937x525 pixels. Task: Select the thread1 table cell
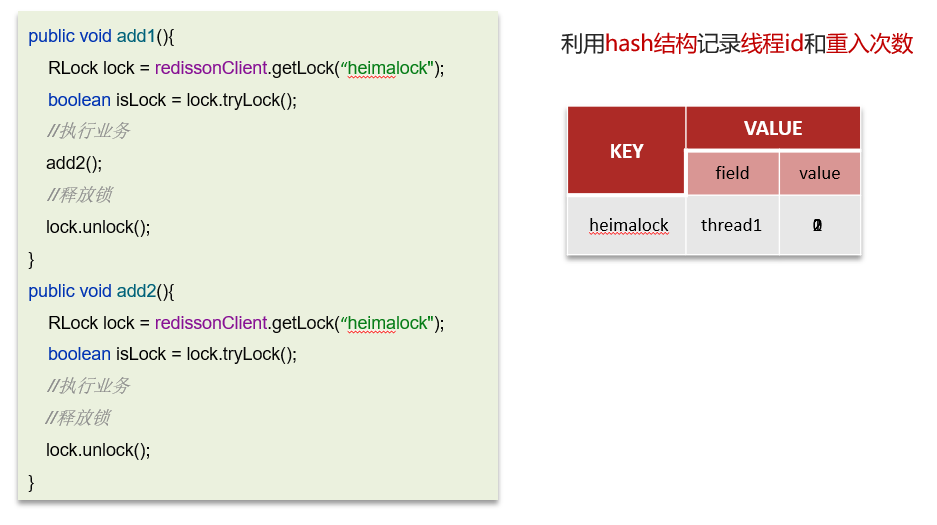click(x=731, y=225)
